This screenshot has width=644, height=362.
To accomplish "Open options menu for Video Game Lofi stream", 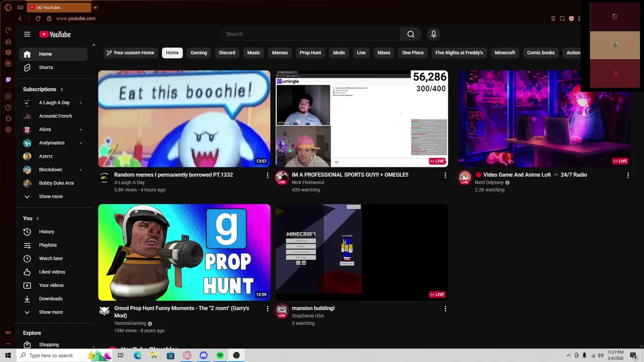I will 628,175.
